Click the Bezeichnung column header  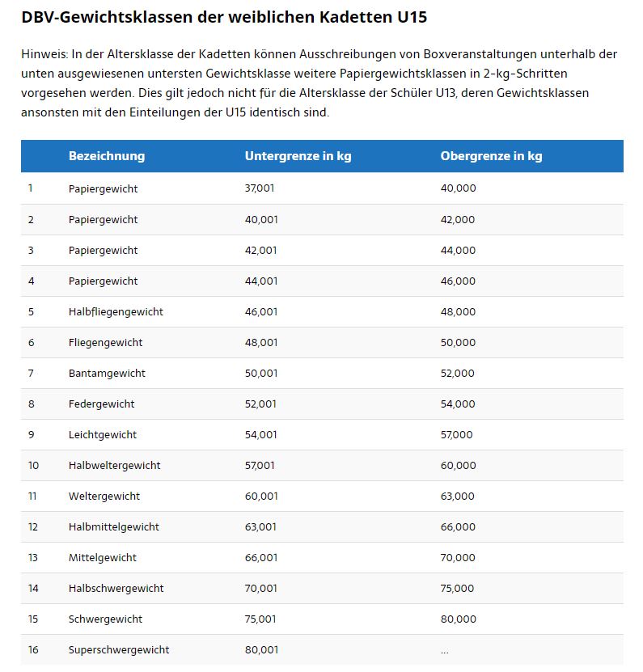coord(107,156)
